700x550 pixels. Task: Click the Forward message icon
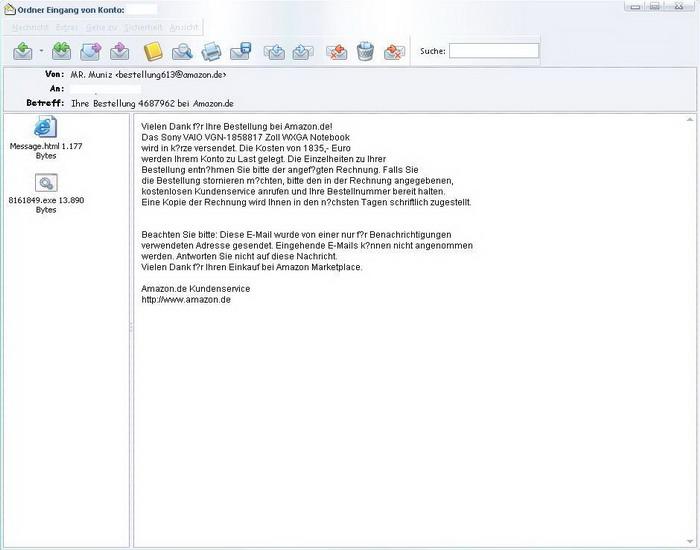coord(91,51)
